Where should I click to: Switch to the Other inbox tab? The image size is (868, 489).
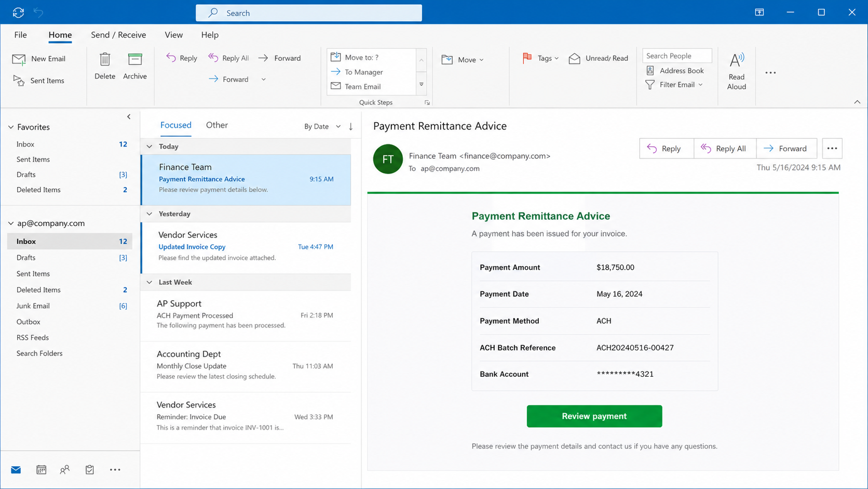(x=217, y=125)
